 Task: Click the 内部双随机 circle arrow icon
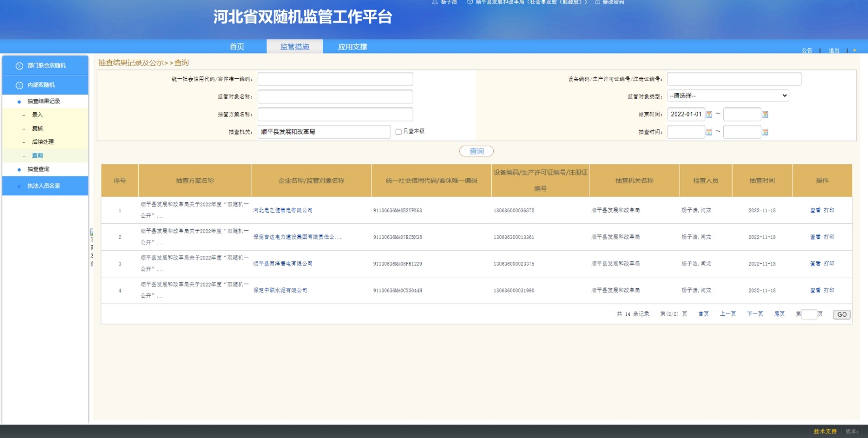click(x=19, y=85)
